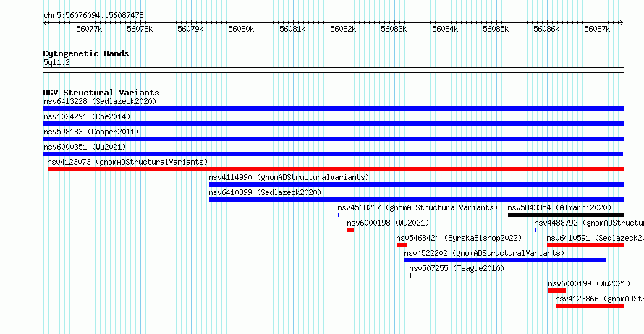Click the 56084k ruler position
The image size is (644, 334).
(x=445, y=29)
